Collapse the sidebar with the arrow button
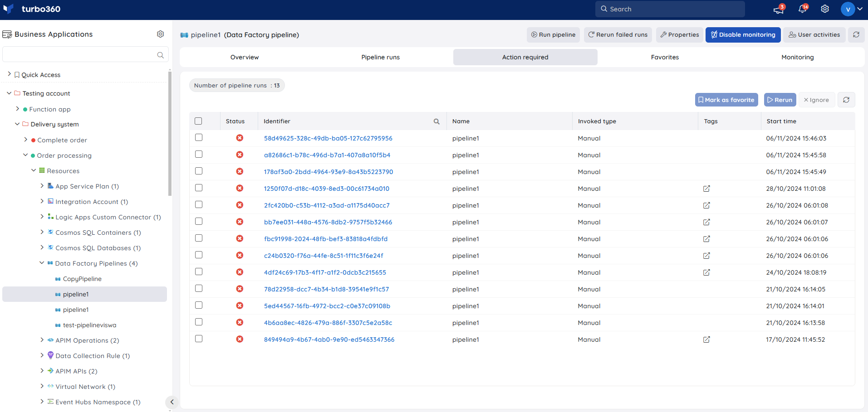The width and height of the screenshot is (868, 412). [x=172, y=402]
